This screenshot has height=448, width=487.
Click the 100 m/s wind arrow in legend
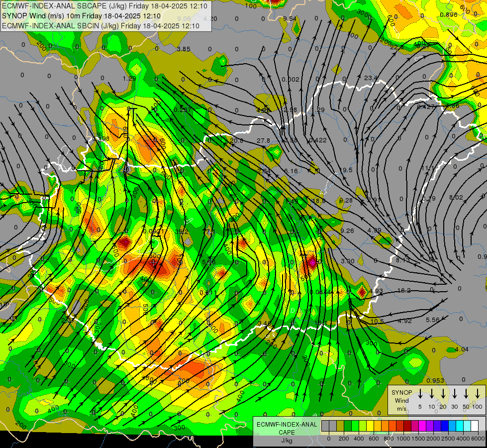[478, 393]
